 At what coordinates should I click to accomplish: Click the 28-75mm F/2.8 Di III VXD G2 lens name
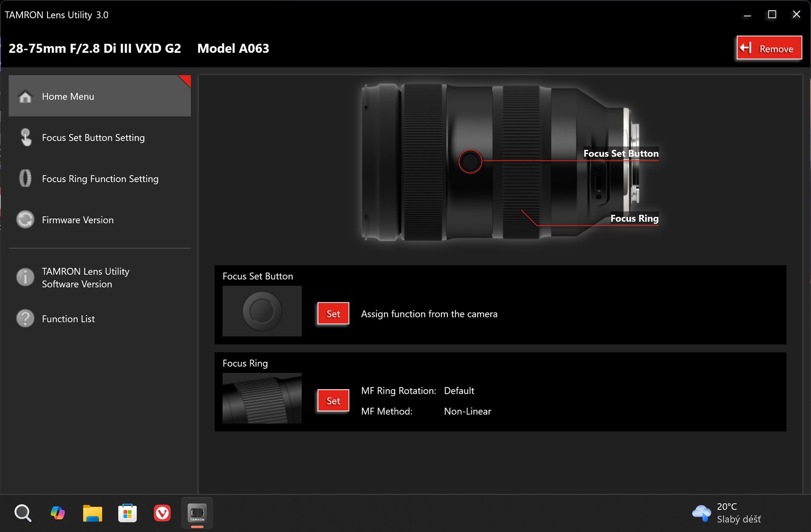coord(95,48)
